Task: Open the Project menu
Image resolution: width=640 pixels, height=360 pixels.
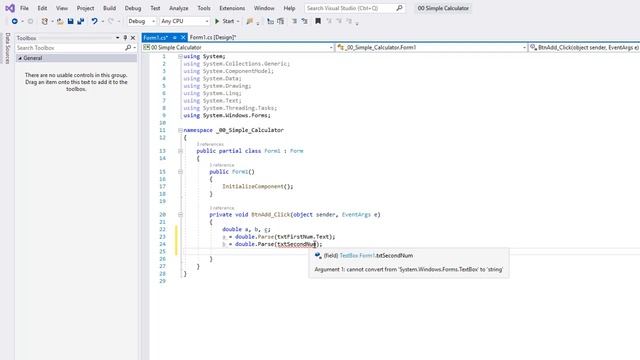Action: coord(85,8)
